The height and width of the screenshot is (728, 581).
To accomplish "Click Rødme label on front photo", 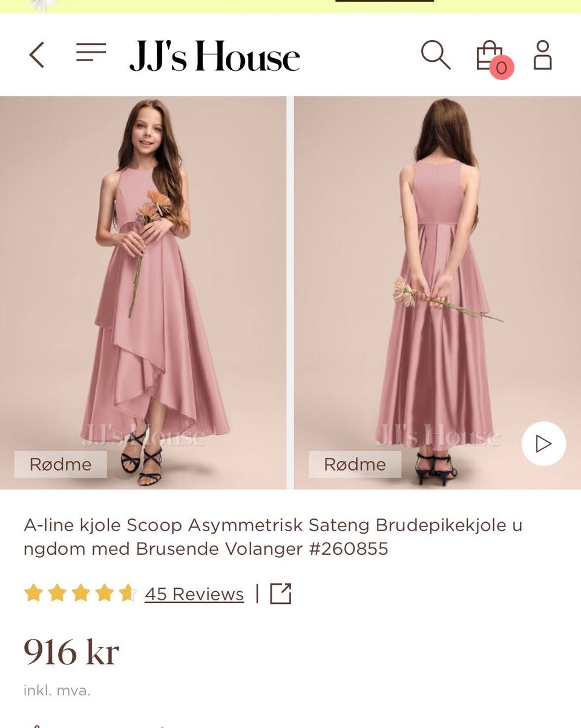I will tap(61, 465).
